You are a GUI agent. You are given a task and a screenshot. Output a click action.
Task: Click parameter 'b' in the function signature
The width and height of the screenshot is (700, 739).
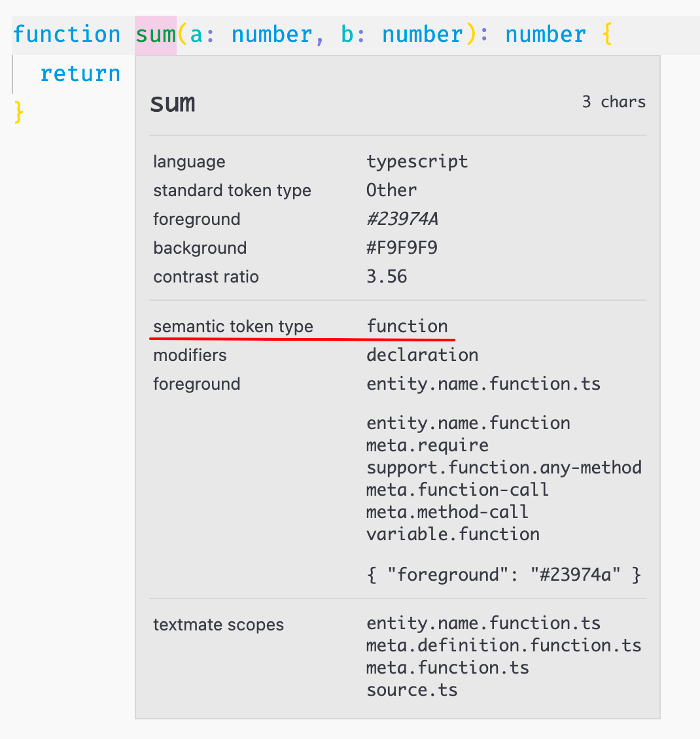(x=347, y=35)
